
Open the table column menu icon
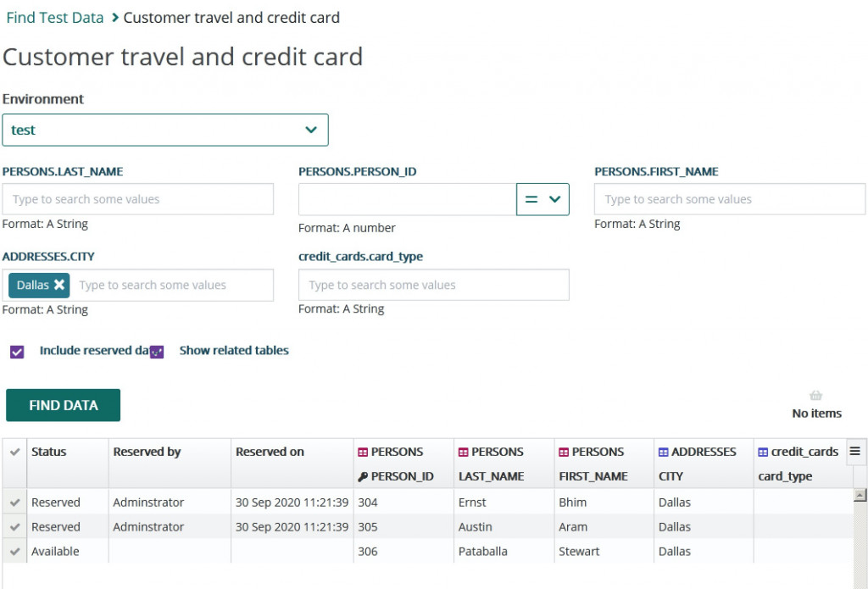(854, 451)
